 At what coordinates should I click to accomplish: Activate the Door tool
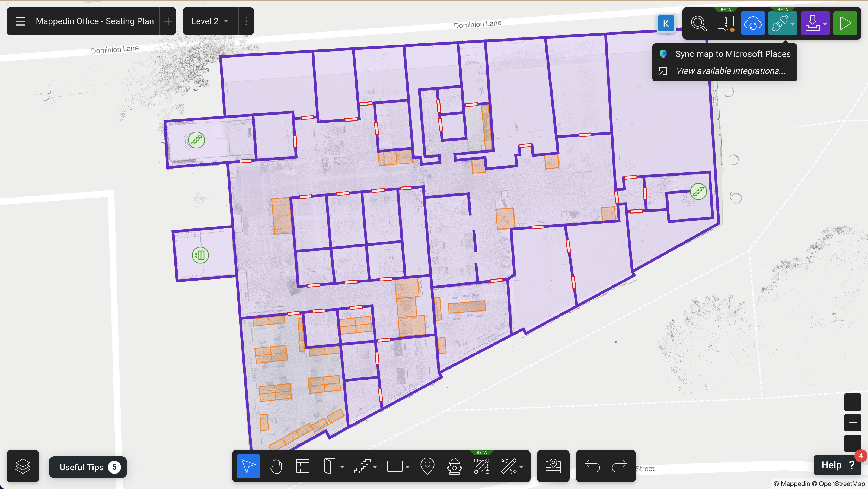[330, 466]
